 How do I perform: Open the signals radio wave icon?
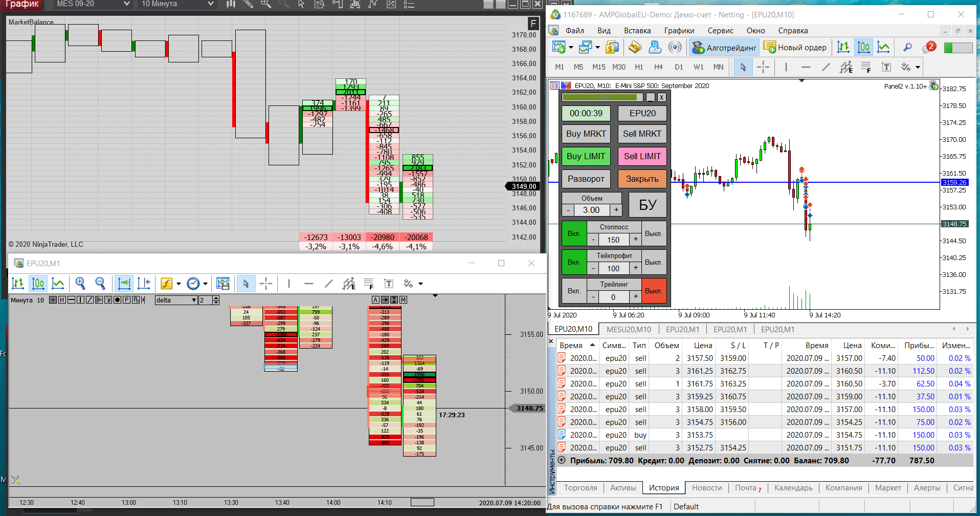pos(675,48)
